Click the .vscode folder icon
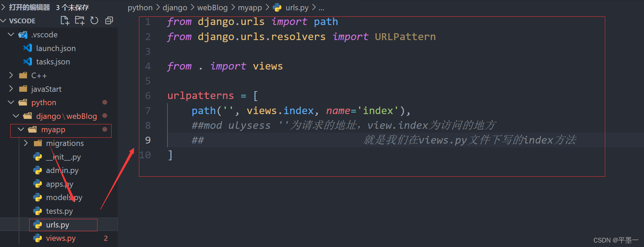644x247 pixels. [x=23, y=35]
